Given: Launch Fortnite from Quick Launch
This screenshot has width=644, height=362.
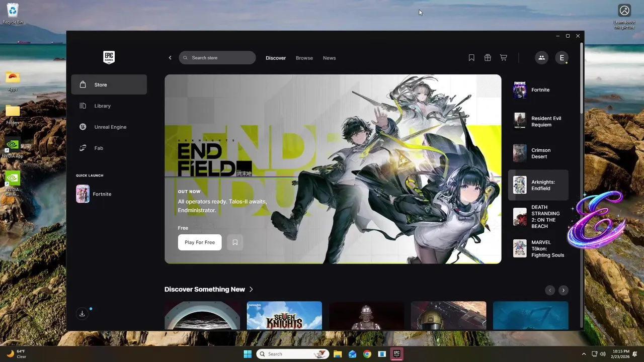Looking at the screenshot, I should [109, 194].
